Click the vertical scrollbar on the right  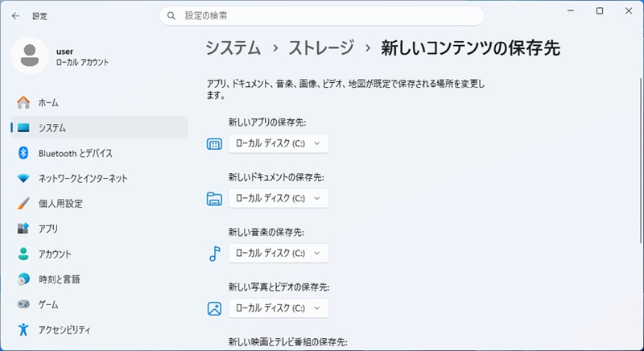click(641, 160)
